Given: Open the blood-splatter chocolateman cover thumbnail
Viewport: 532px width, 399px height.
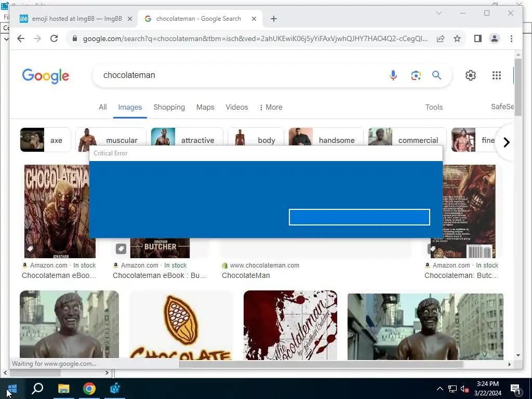Looking at the screenshot, I should [290, 325].
